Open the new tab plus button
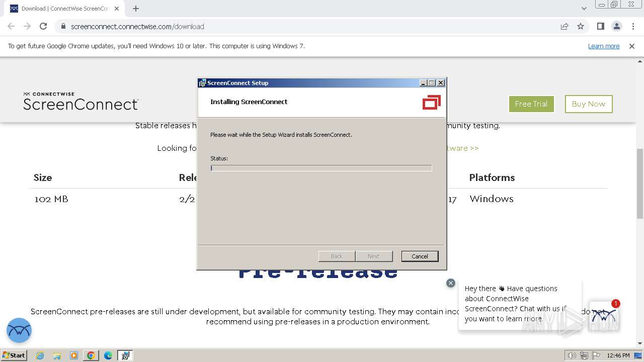The image size is (644, 362). coord(136,9)
